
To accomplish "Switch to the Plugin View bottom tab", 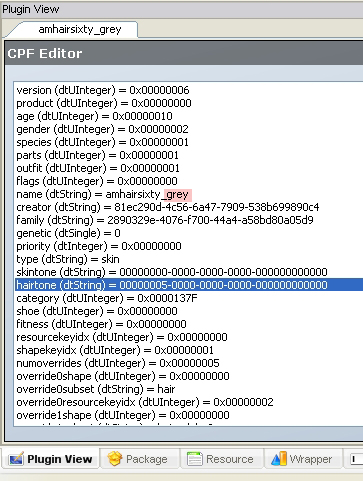I will (x=51, y=459).
